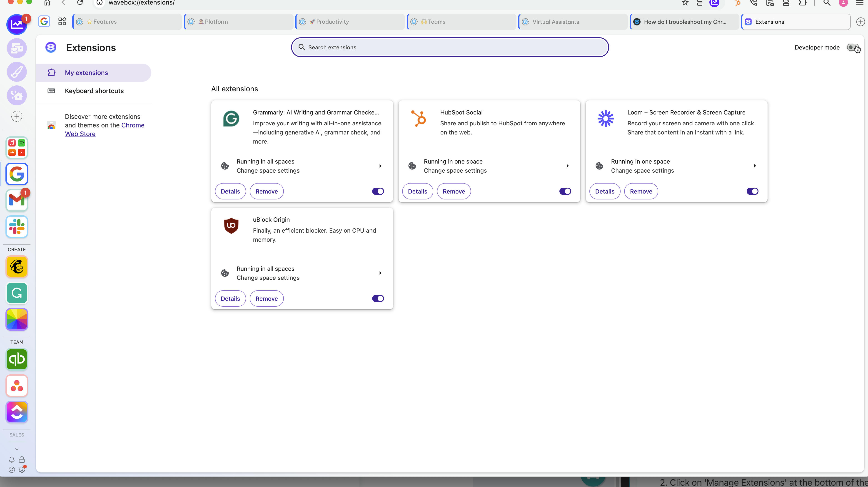Expand HubSpot Social space settings arrow
The width and height of the screenshot is (868, 487).
click(x=568, y=166)
